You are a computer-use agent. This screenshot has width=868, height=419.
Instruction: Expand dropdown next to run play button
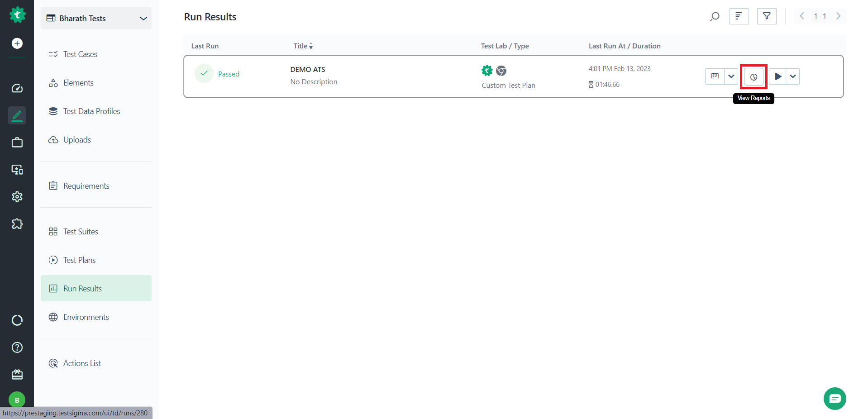793,76
